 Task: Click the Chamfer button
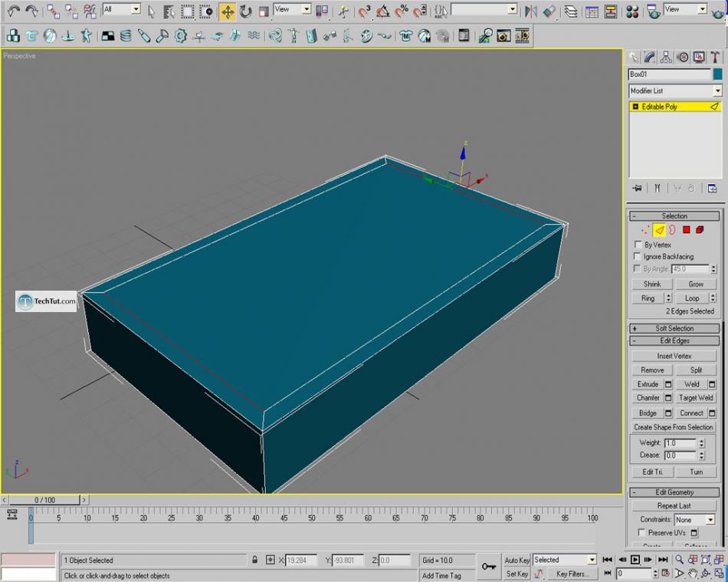[648, 398]
